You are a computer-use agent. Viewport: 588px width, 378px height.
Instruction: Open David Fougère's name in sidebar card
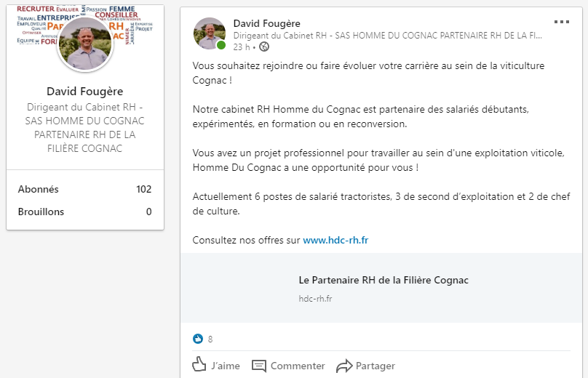pyautogui.click(x=84, y=91)
